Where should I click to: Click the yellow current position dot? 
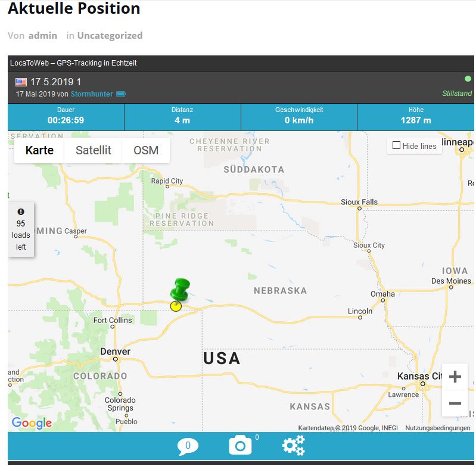pos(176,306)
